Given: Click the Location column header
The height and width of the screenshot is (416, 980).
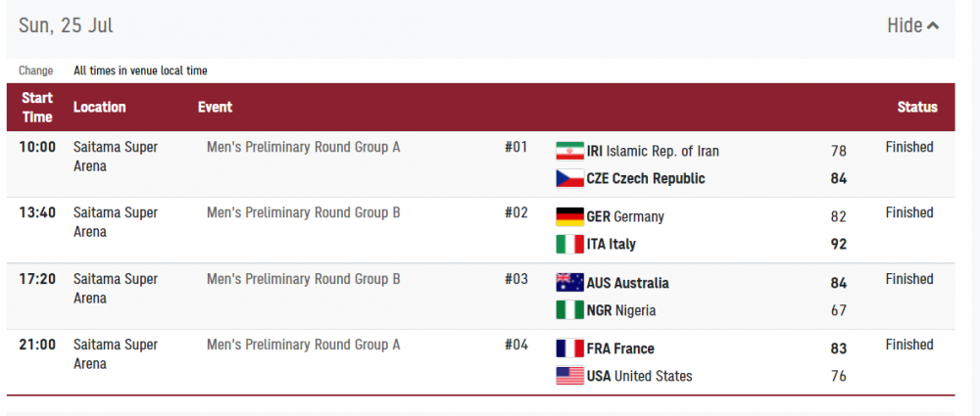Looking at the screenshot, I should coord(100,108).
